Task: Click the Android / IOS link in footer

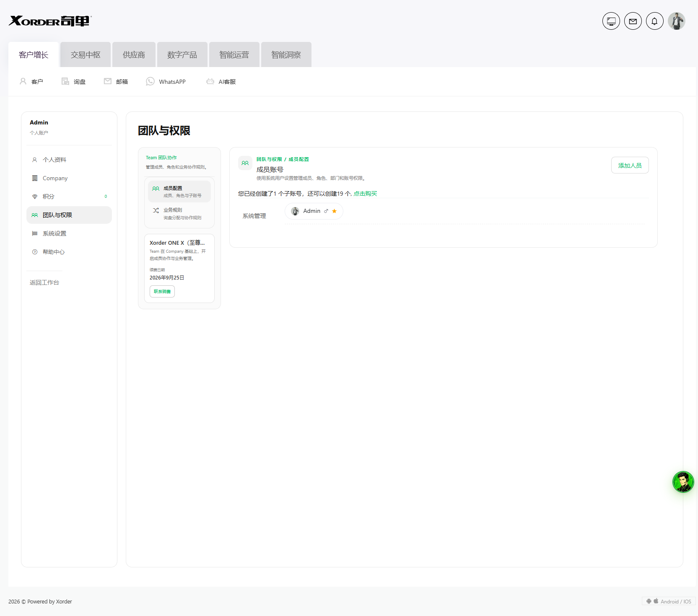Action: (669, 601)
